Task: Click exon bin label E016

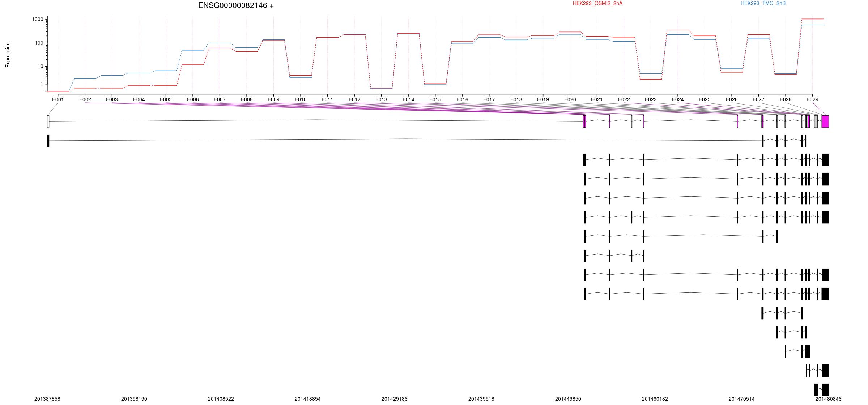Action: [x=462, y=99]
